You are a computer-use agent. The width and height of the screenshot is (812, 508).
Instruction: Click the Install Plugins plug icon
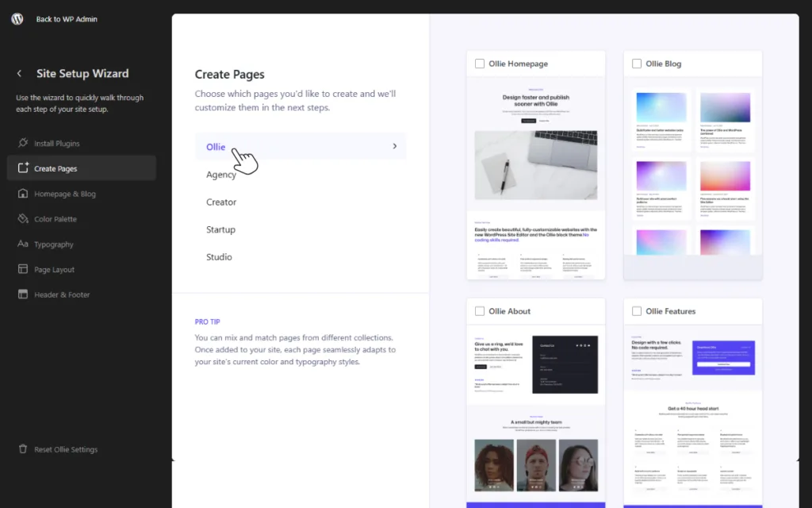(23, 144)
